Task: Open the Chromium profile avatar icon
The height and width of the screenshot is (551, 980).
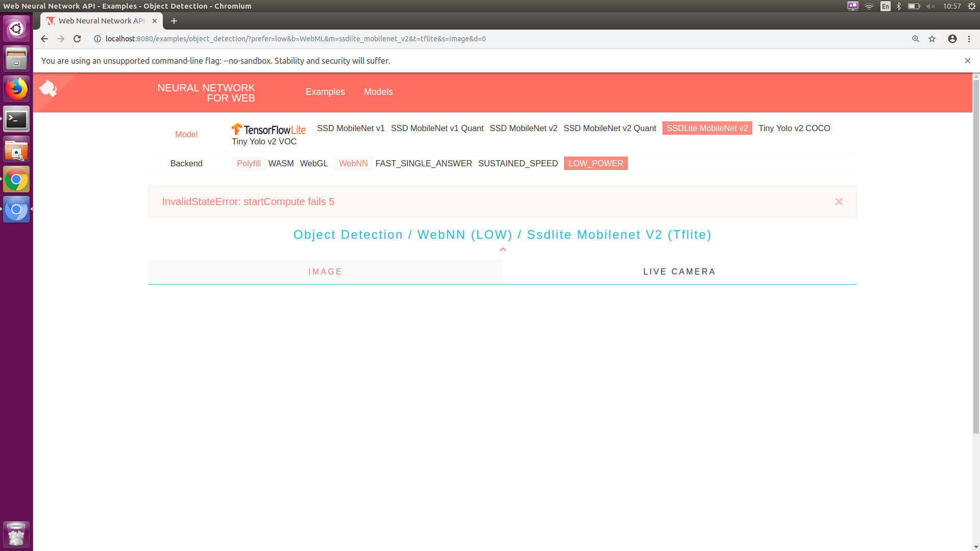Action: pos(952,39)
